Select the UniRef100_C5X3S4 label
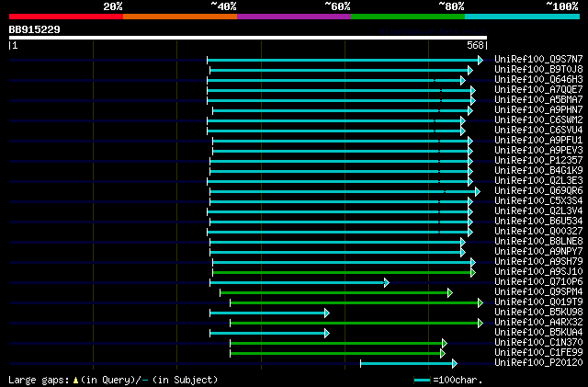Image resolution: width=588 pixels, height=387 pixels. pos(538,200)
